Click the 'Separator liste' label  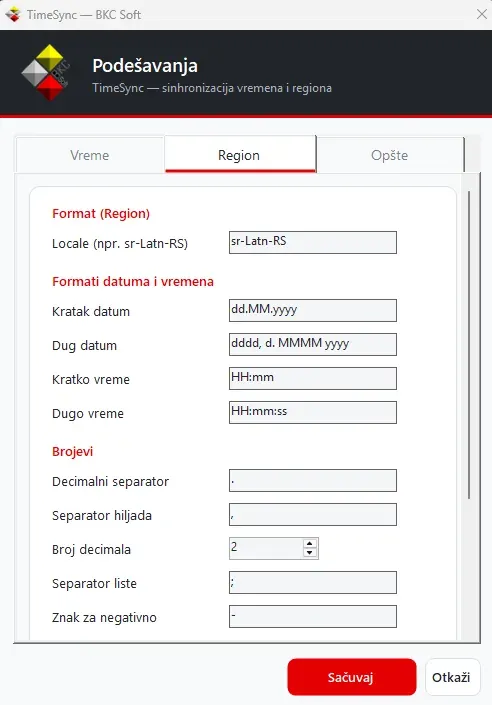pyautogui.click(x=94, y=584)
